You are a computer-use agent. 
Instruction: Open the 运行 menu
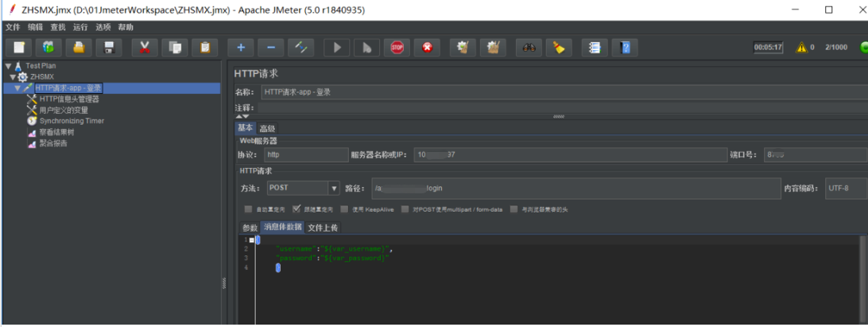[x=80, y=27]
